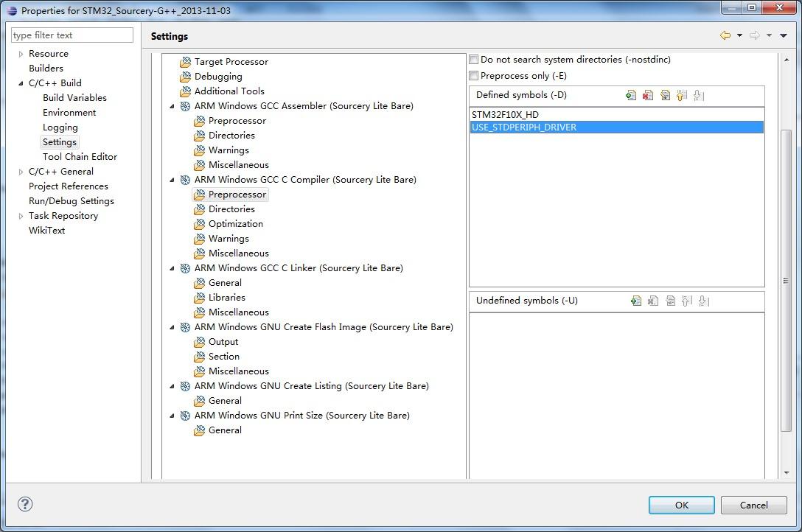Click Cancel to discard changes
802x532 pixels.
pyautogui.click(x=753, y=505)
